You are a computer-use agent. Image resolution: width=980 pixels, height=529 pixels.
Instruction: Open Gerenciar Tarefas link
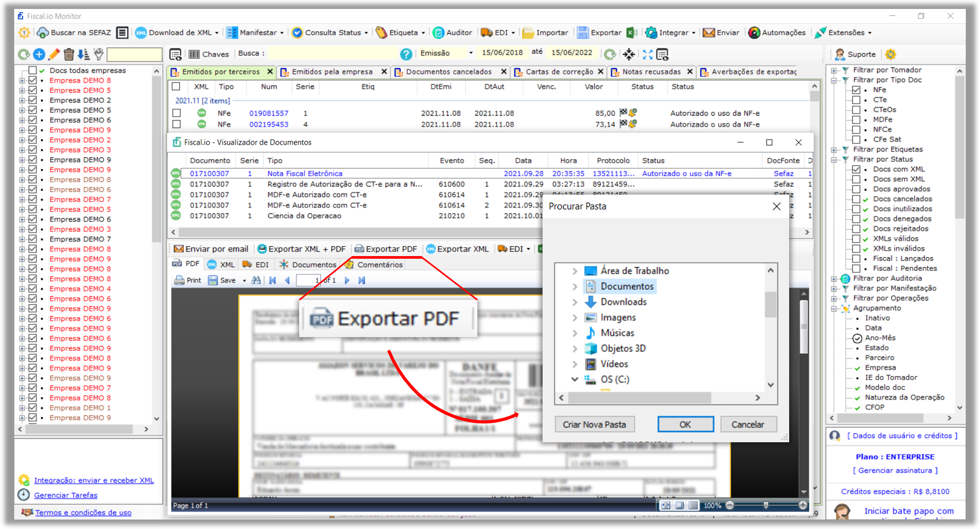pos(66,495)
